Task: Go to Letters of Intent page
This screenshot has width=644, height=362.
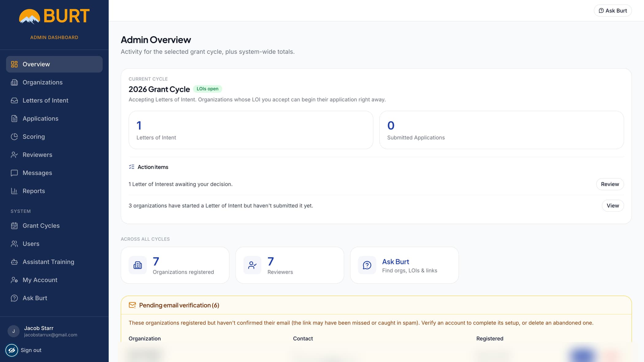Action: [x=54, y=100]
